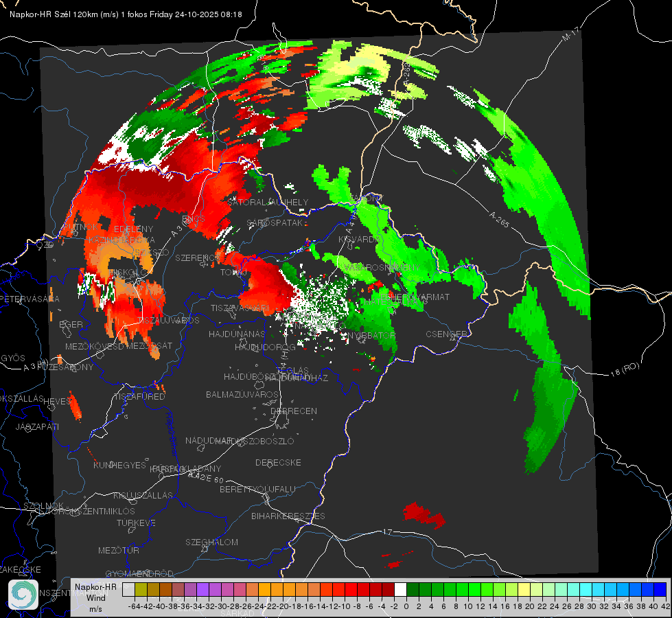This screenshot has height=618, width=672.
Task: Click the 18 (RO) road label
Action: click(x=625, y=369)
